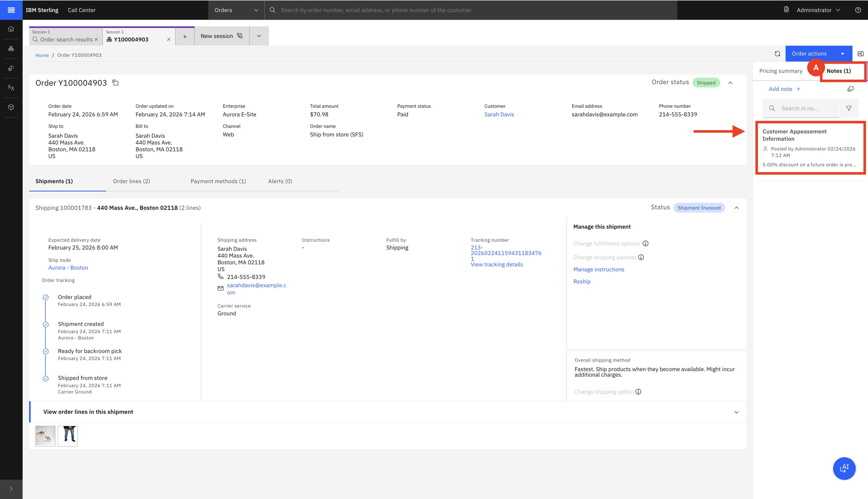Open the AI assistant chat button
868x499 pixels.
coord(844,468)
